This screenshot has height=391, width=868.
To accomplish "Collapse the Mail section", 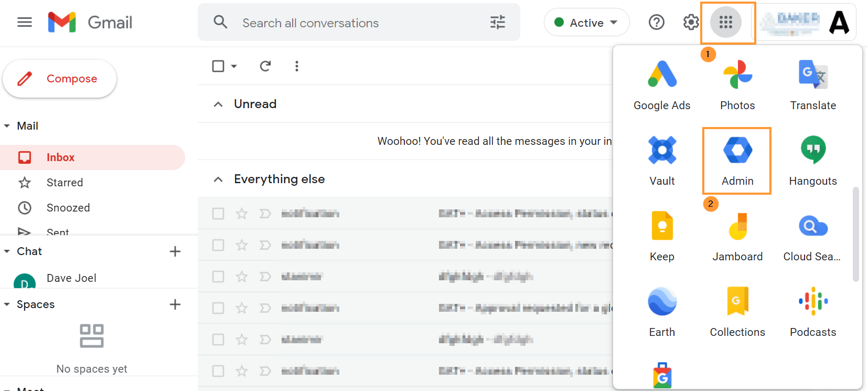I will point(7,126).
